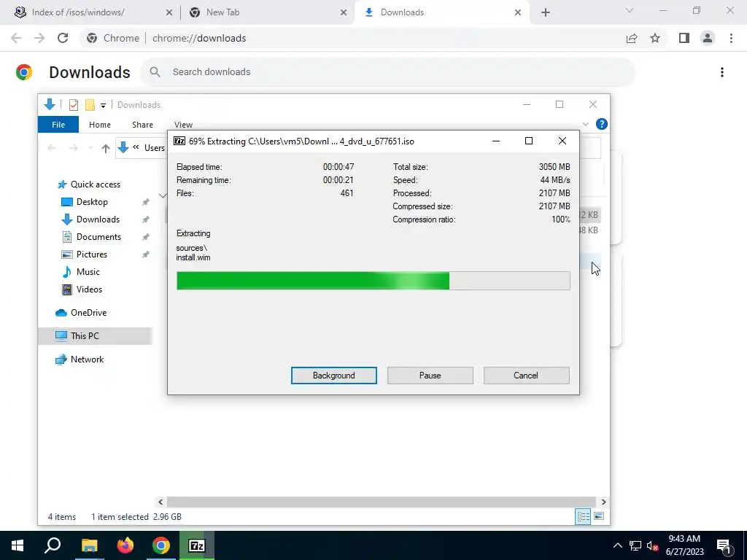Reload the Chrome downloads page

(63, 38)
